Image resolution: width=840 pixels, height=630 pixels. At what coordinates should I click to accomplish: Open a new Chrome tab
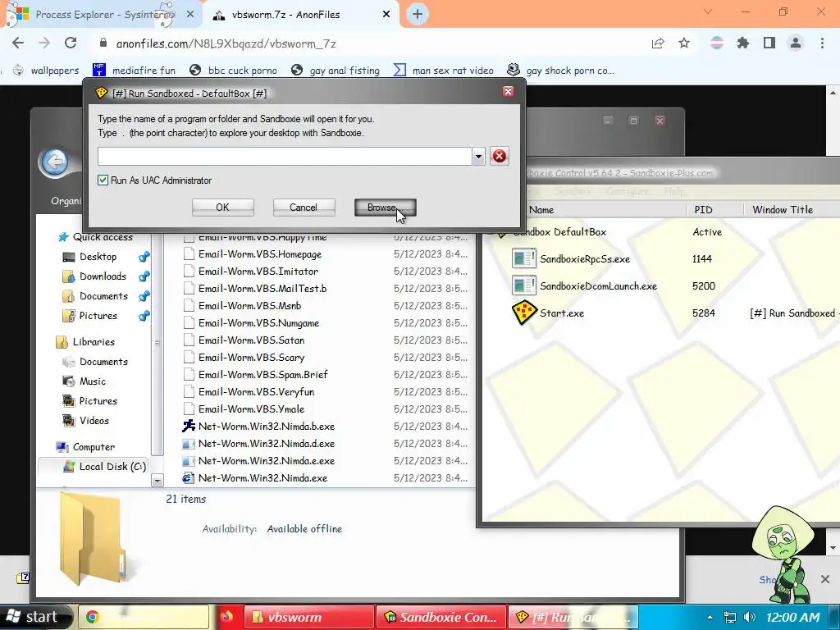tap(418, 15)
